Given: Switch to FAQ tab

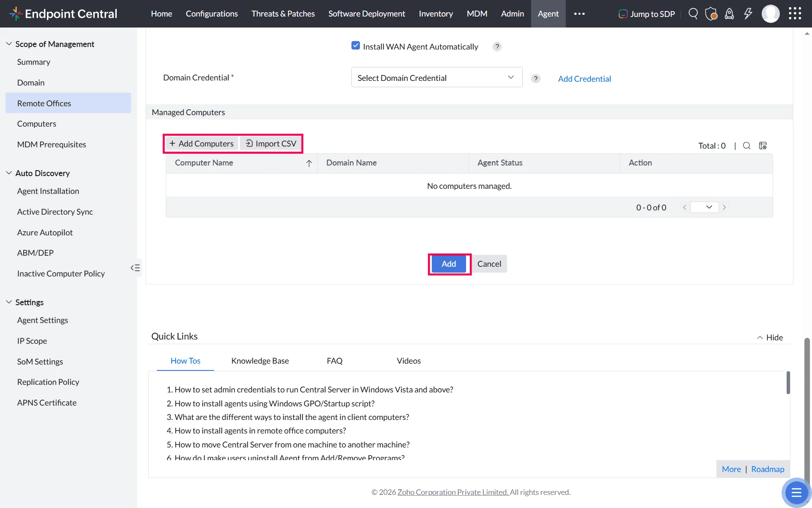Looking at the screenshot, I should coord(335,361).
